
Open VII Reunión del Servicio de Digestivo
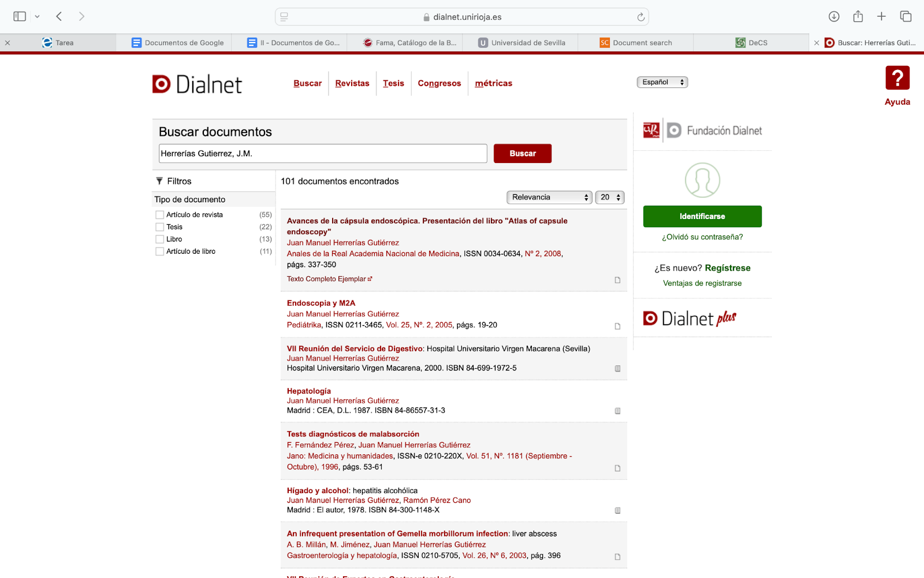pos(355,349)
